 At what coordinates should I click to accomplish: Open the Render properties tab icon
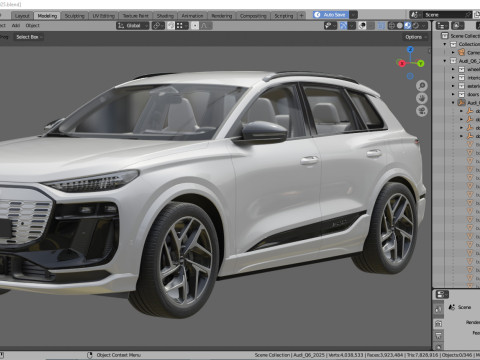coord(438,323)
